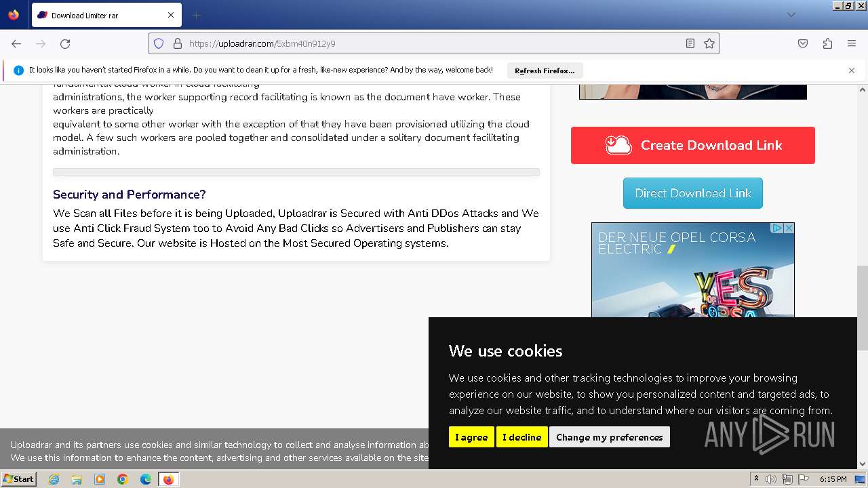Click the AdChoices icon on the ad
The image size is (868, 488).
(778, 228)
